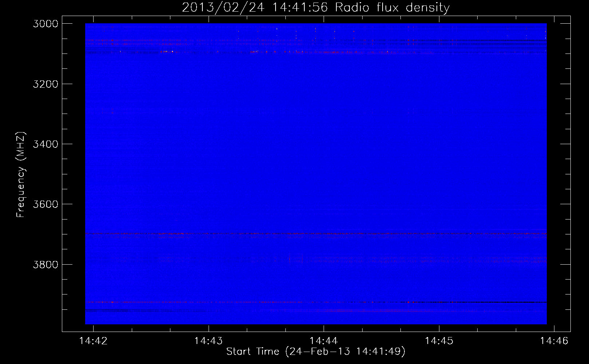
Task: Click the "Start Time (24-Feb-13 14:41:49)" x-axis label
Action: [316, 351]
